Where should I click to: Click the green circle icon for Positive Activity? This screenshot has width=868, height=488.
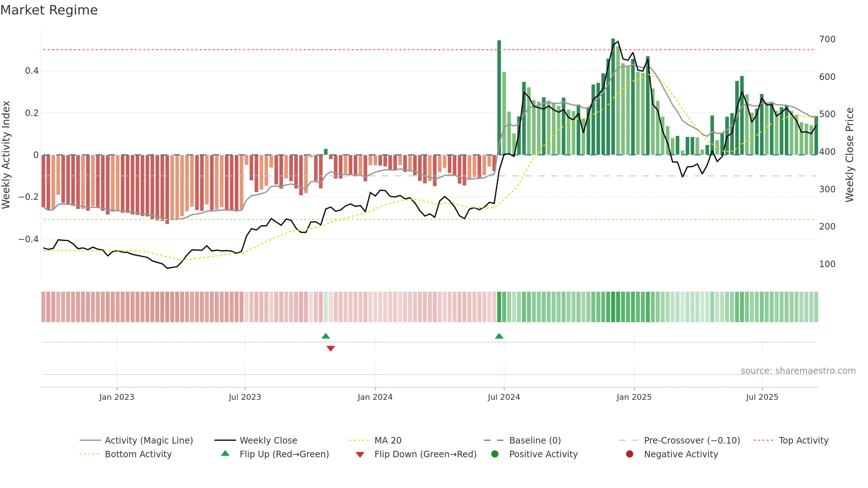click(495, 454)
